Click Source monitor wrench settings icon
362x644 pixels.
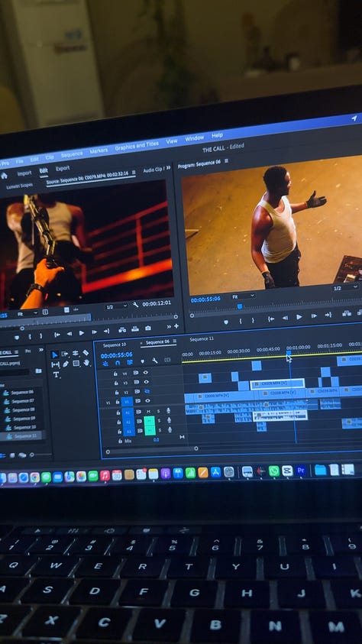pos(136,305)
